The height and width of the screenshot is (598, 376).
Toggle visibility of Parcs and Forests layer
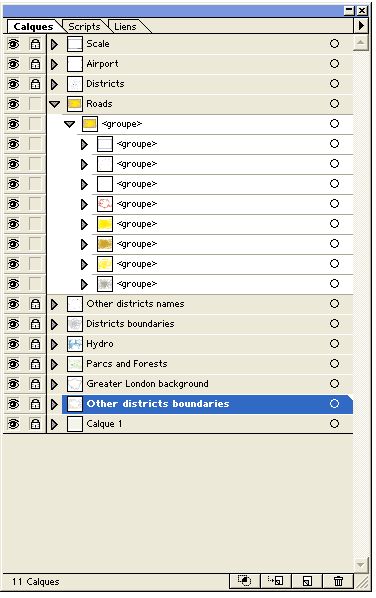tap(13, 364)
